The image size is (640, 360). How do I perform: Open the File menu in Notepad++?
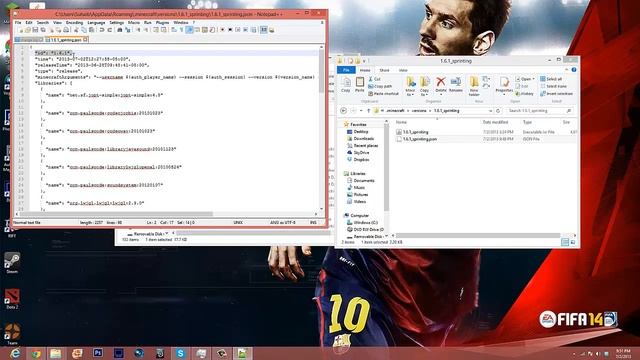[18, 23]
